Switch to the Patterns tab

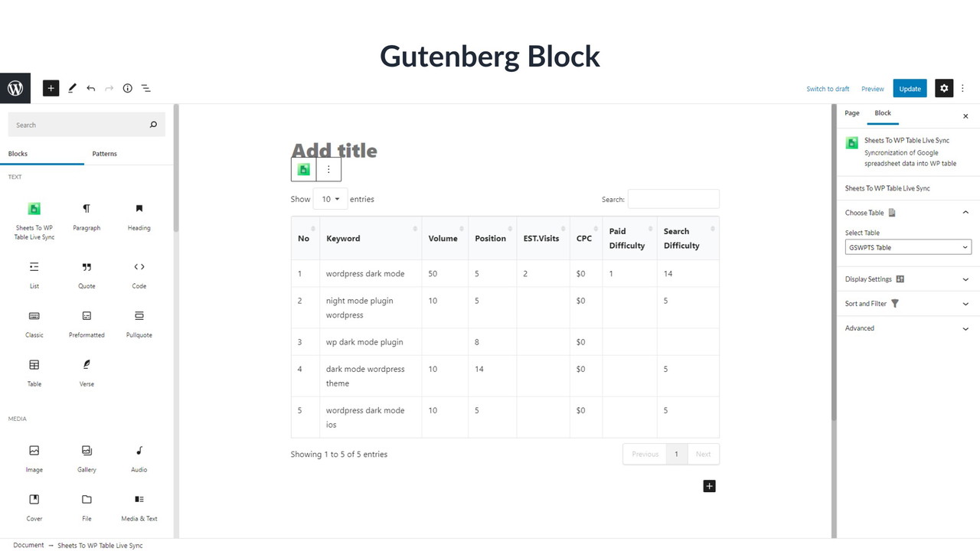pos(105,154)
